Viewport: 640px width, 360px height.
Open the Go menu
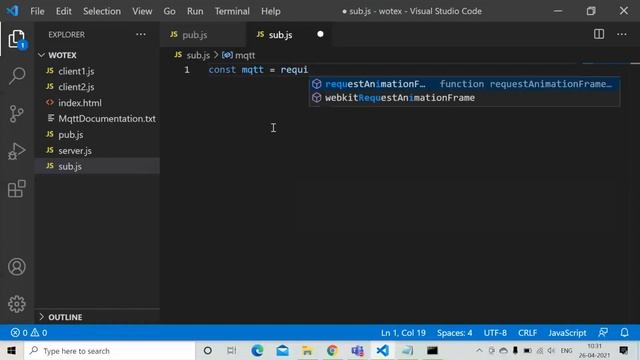click(169, 11)
